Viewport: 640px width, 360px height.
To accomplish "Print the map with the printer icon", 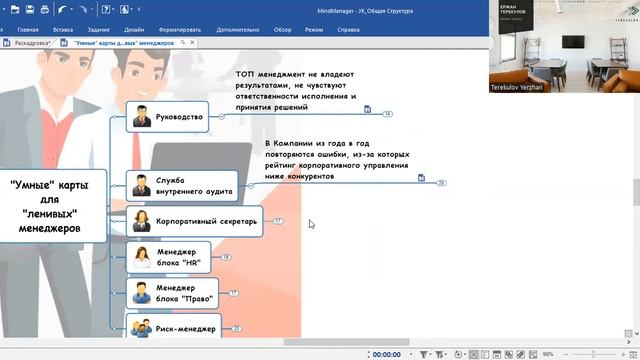I will coord(44,9).
